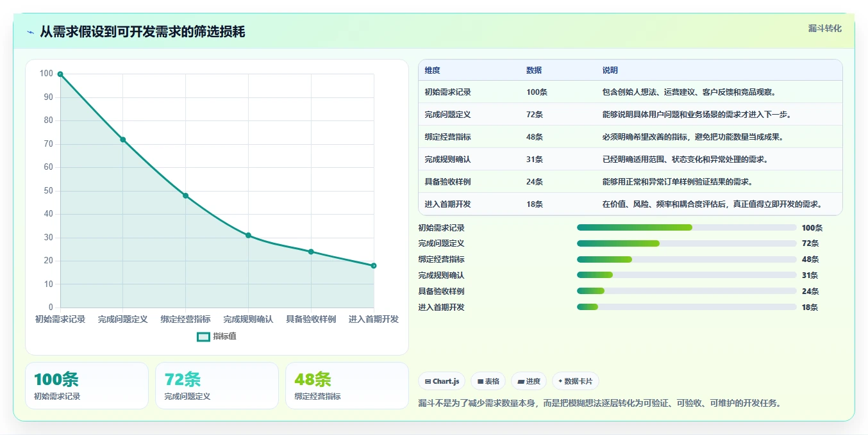Click the chart data point for 绑定经营指标
Image resolution: width=868 pixels, height=435 pixels.
pos(186,195)
